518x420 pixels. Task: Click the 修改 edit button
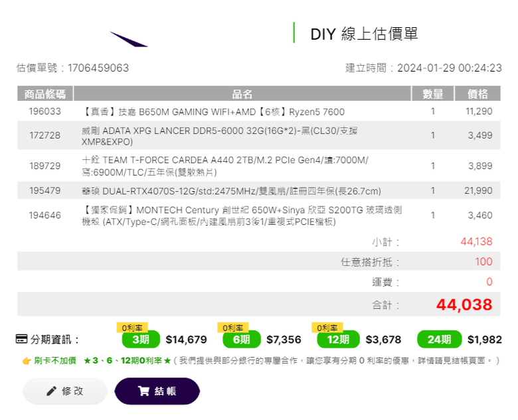(x=65, y=391)
